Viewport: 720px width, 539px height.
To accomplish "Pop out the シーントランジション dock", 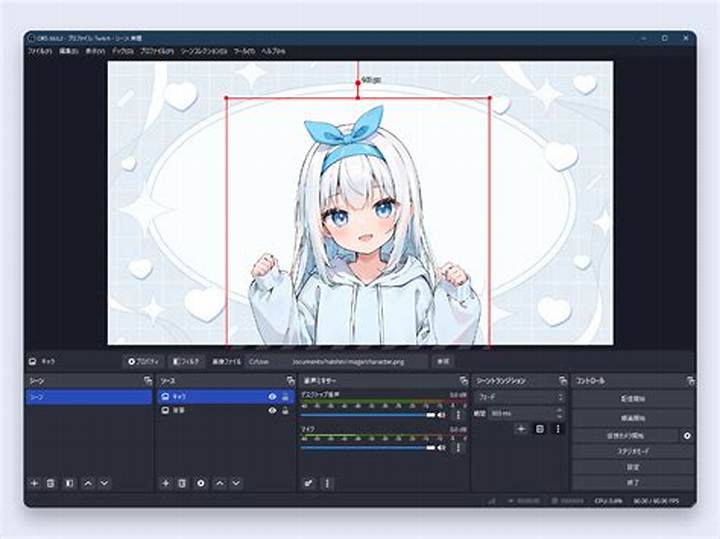I will 563,381.
